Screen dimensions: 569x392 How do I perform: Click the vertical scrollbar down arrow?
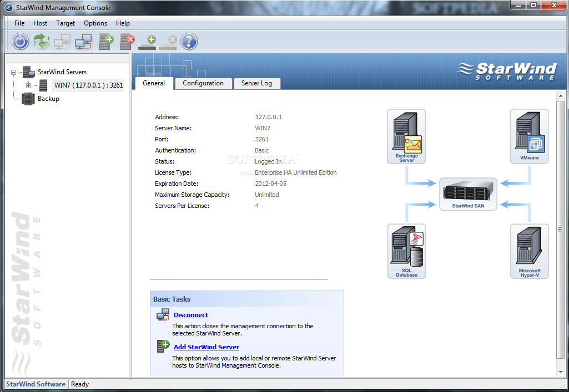[560, 372]
